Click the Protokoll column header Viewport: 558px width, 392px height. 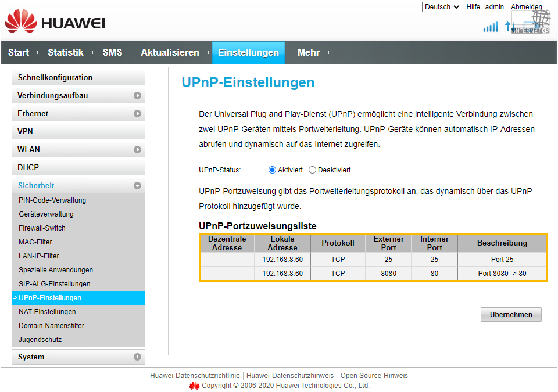coord(338,243)
